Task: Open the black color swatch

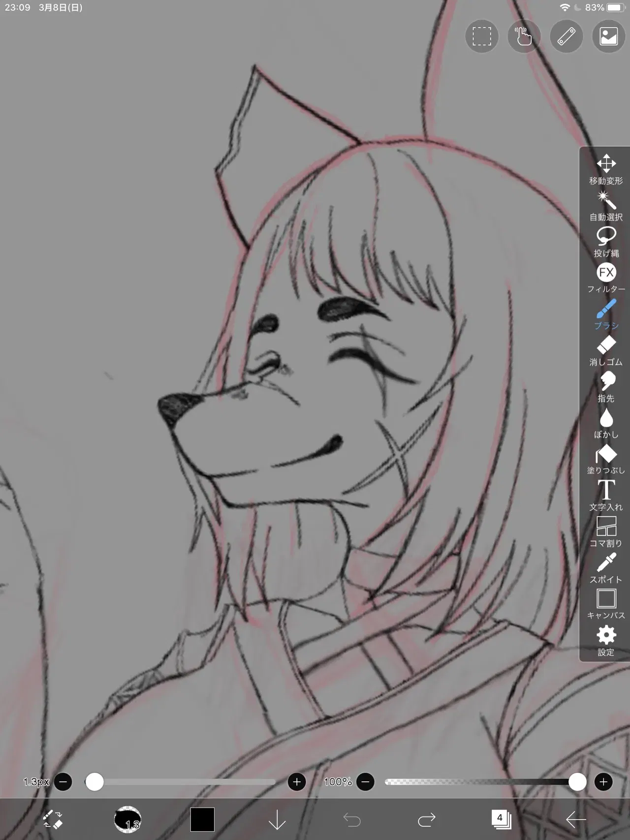Action: tap(202, 819)
